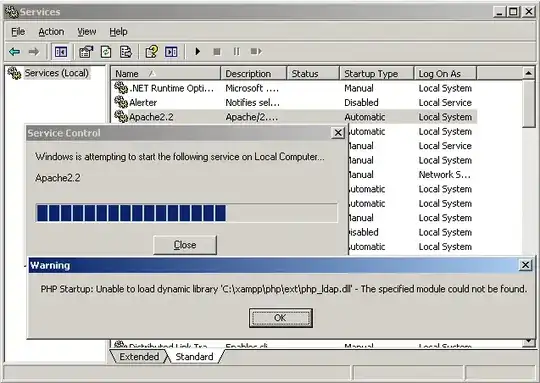Viewport: 540px width, 383px height.
Task: Open the Action menu
Action: coord(51,32)
